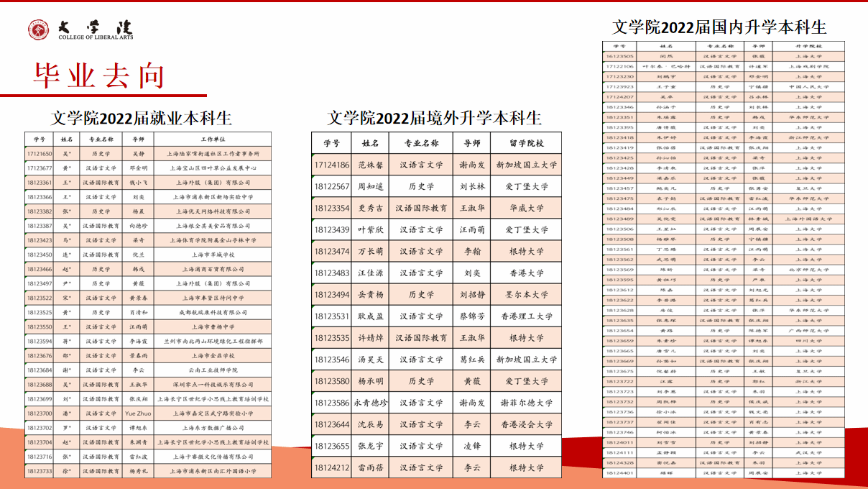This screenshot has height=489, width=868.
Task: Click student ID 16123505 in right table
Action: 619,55
